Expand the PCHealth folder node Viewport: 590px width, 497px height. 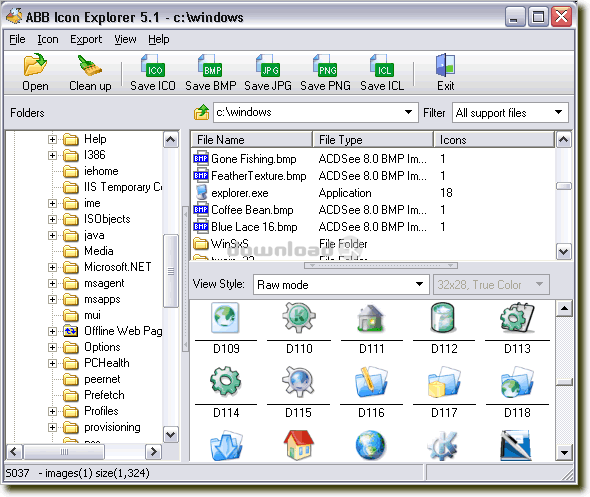pyautogui.click(x=52, y=363)
